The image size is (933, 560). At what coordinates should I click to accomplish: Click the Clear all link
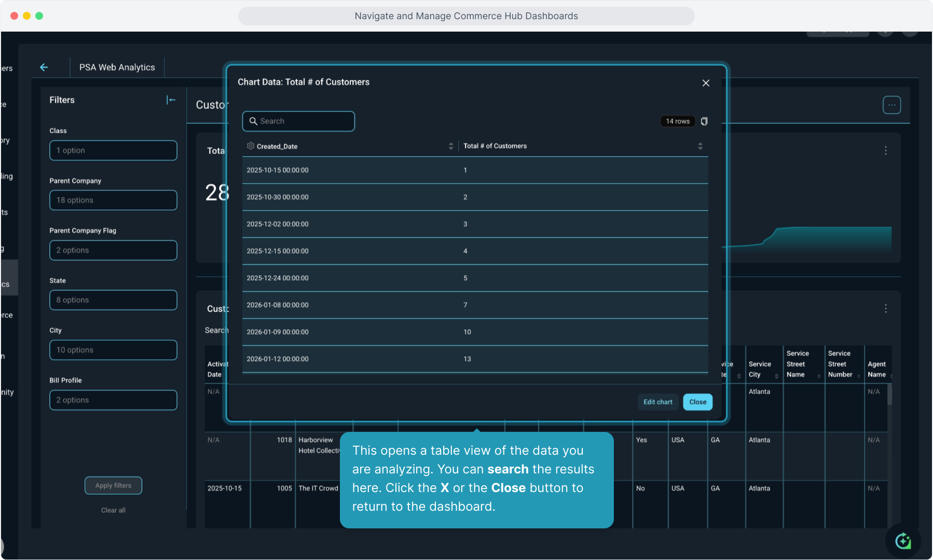(x=113, y=510)
